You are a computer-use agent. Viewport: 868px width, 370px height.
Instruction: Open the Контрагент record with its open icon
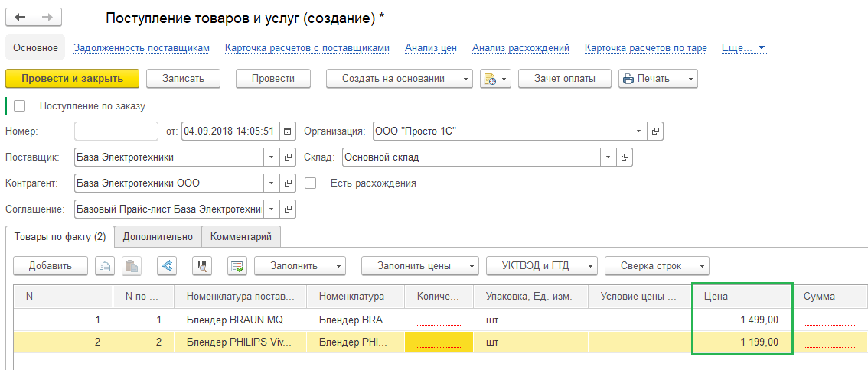click(x=288, y=183)
